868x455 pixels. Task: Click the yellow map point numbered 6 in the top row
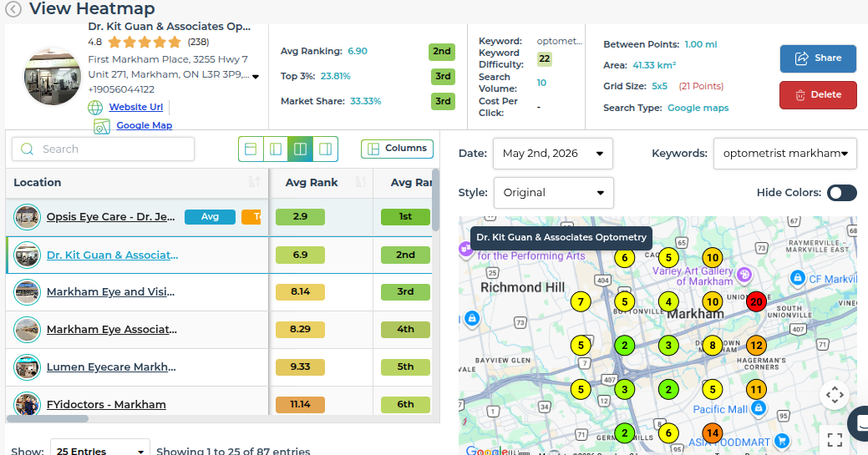tap(624, 257)
